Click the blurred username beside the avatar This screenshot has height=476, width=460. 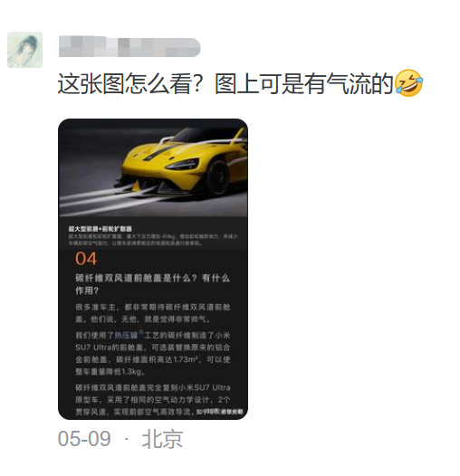point(129,46)
